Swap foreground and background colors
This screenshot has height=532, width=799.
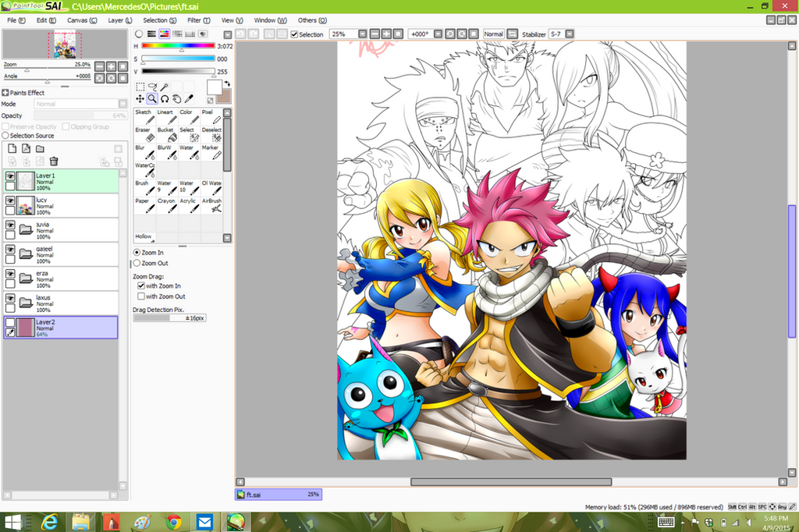[x=227, y=83]
